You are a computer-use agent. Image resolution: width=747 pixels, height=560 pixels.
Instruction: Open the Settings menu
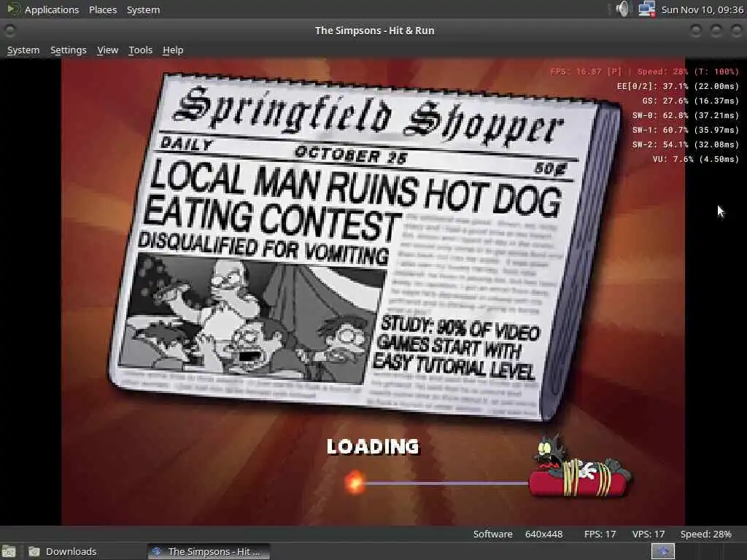69,50
